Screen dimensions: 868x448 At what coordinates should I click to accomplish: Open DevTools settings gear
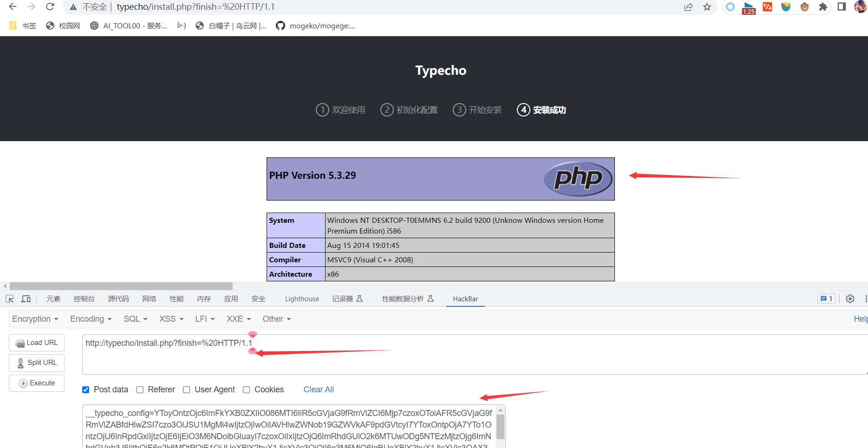[850, 299]
